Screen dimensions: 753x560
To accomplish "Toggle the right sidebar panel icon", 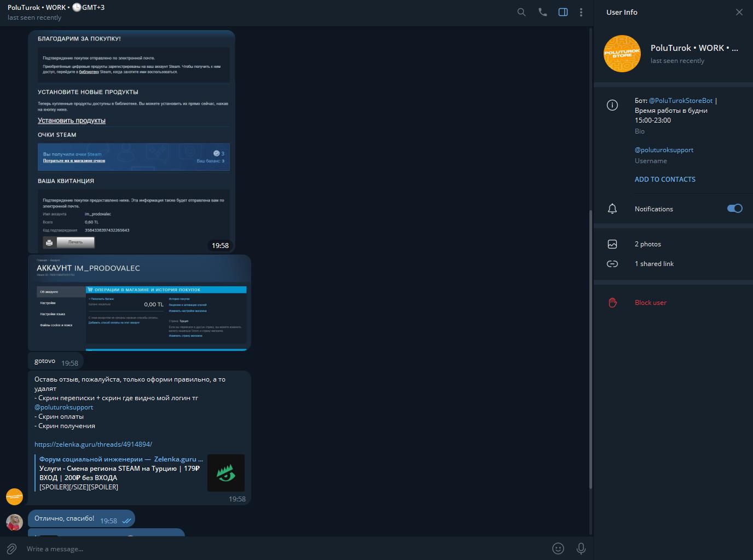I will click(563, 12).
